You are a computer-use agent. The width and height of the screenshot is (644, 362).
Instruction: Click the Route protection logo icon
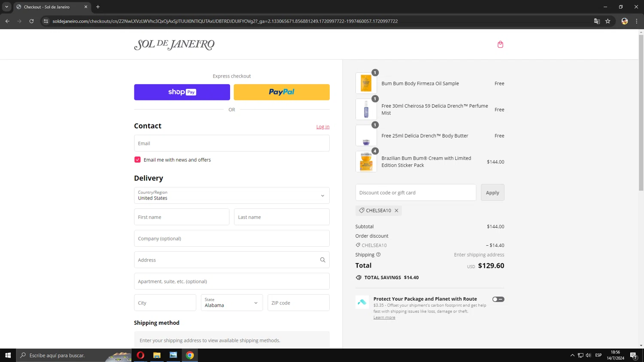(x=362, y=302)
